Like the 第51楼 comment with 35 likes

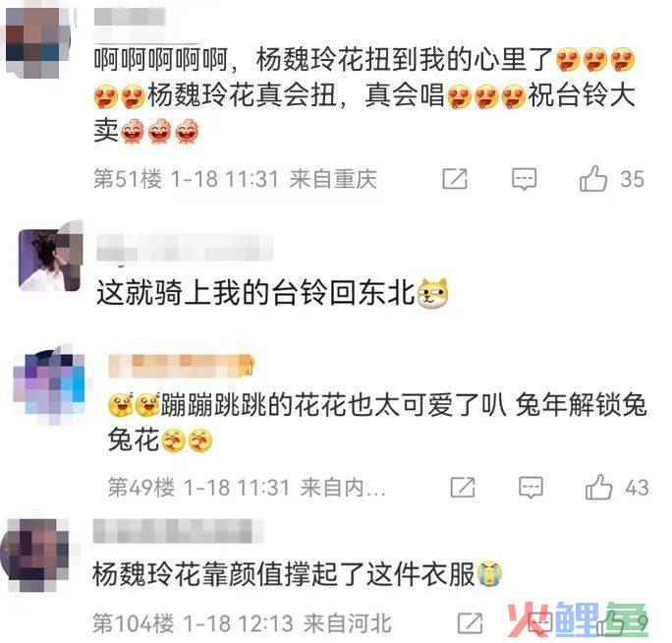(593, 178)
